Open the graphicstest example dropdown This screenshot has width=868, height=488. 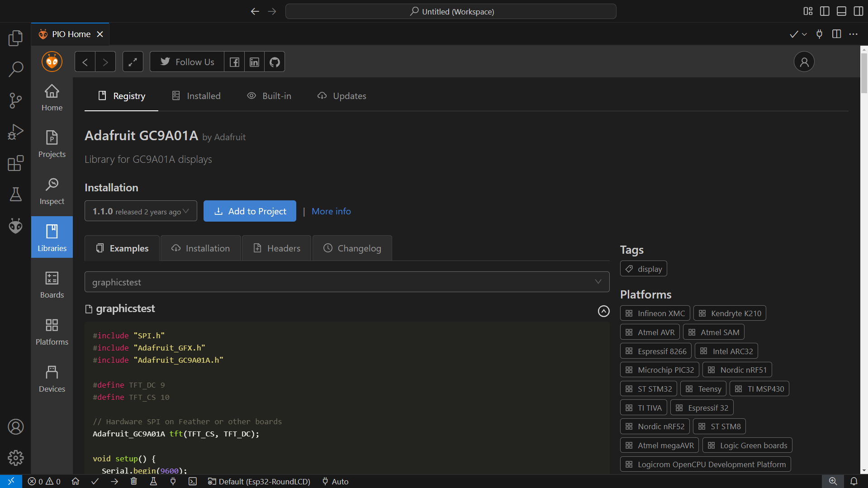pos(347,282)
